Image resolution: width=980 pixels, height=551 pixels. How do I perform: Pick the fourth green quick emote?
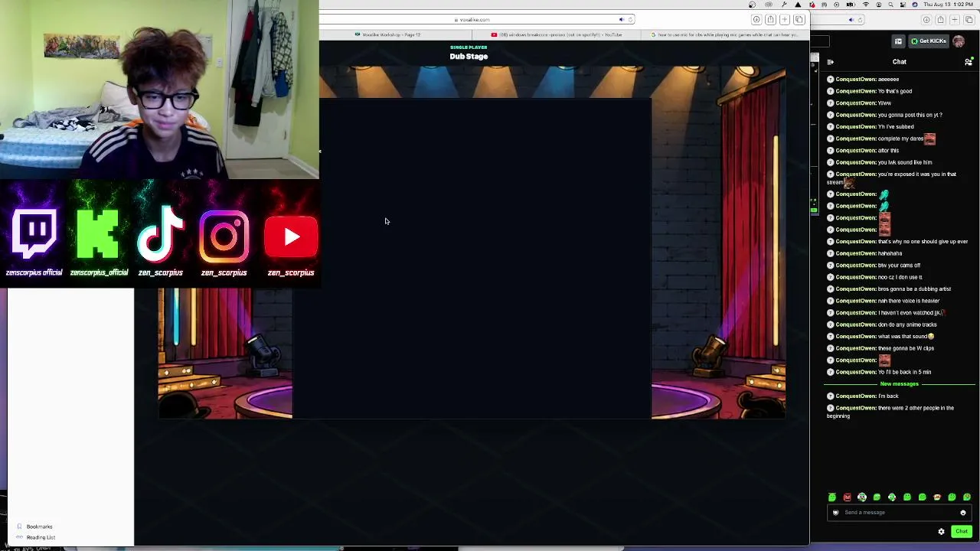[877, 497]
